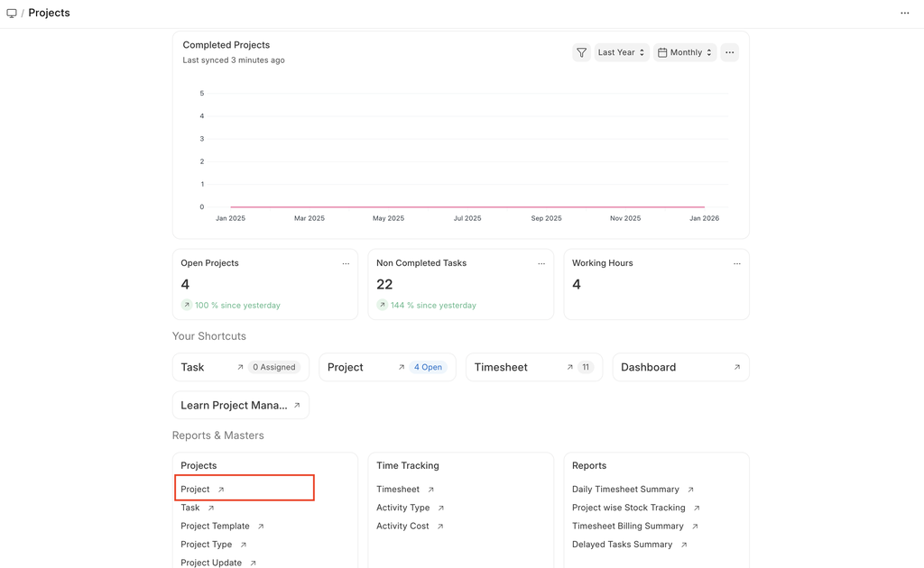Open the Task shortcut
Image resolution: width=924 pixels, height=568 pixels.
click(193, 367)
